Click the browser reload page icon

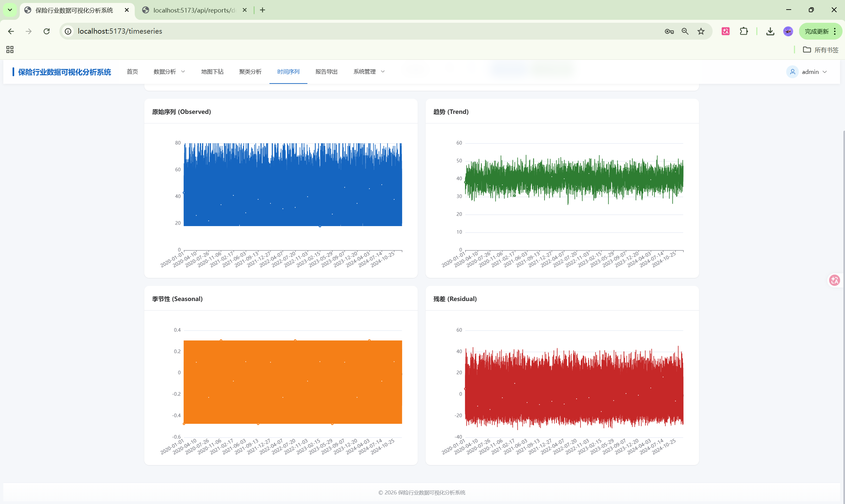point(47,31)
